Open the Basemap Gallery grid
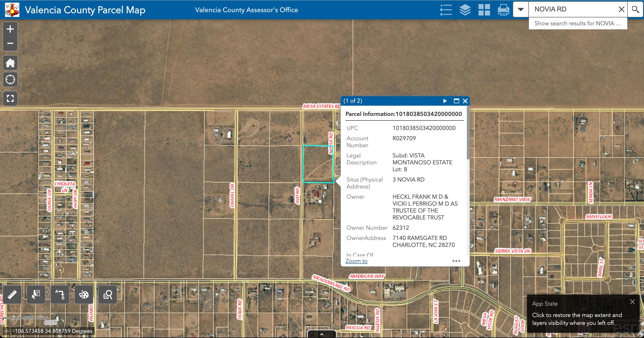644x338 pixels. 484,10
